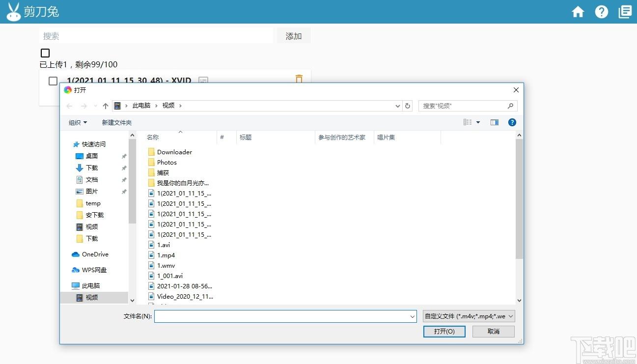Go up one folder level arrow

point(106,106)
